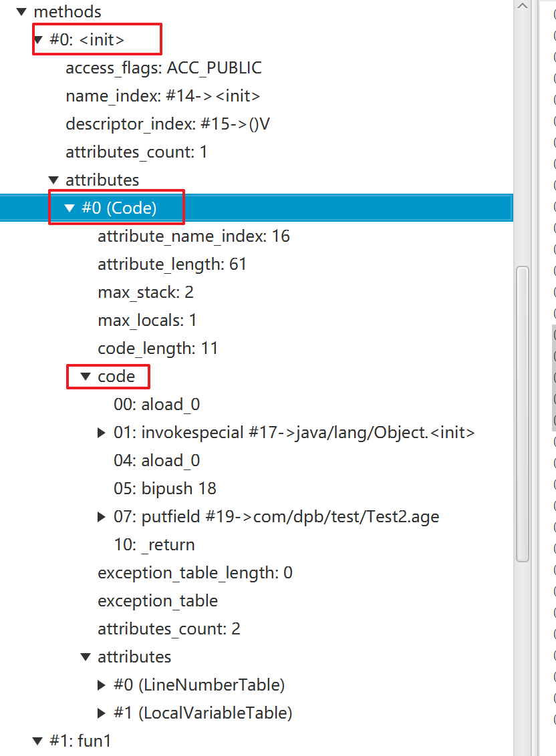Select the 04: aload_0 instruction
556x756 pixels.
click(x=157, y=460)
